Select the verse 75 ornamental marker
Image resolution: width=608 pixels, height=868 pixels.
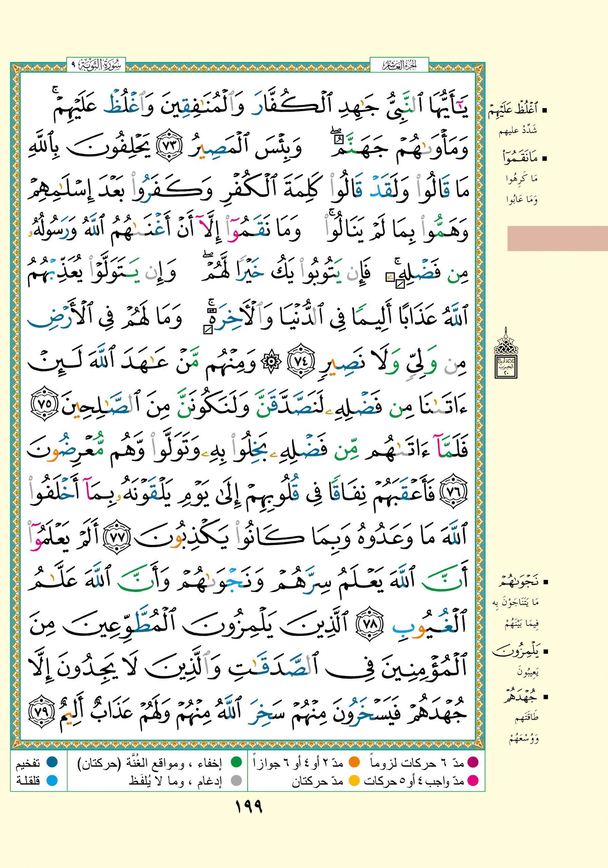(x=44, y=403)
